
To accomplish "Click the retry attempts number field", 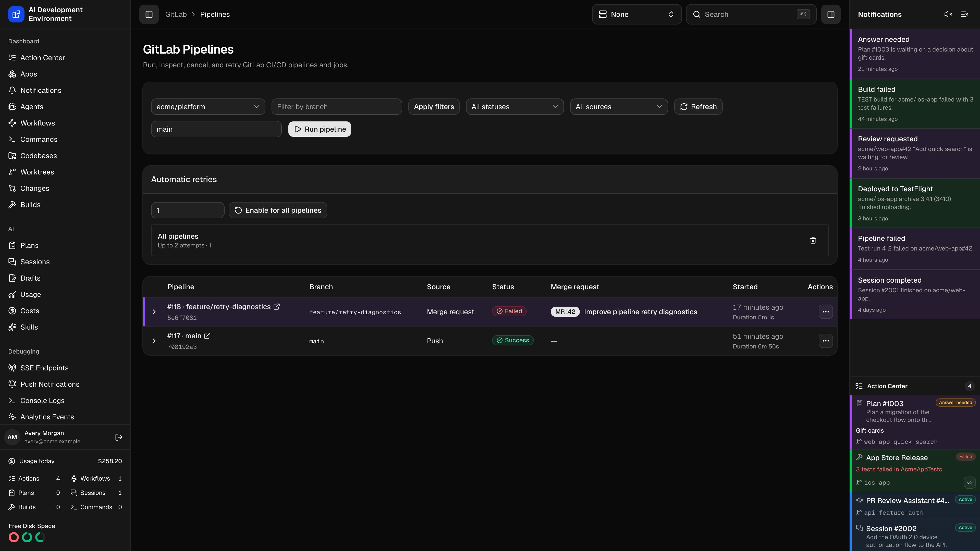I will tap(188, 210).
